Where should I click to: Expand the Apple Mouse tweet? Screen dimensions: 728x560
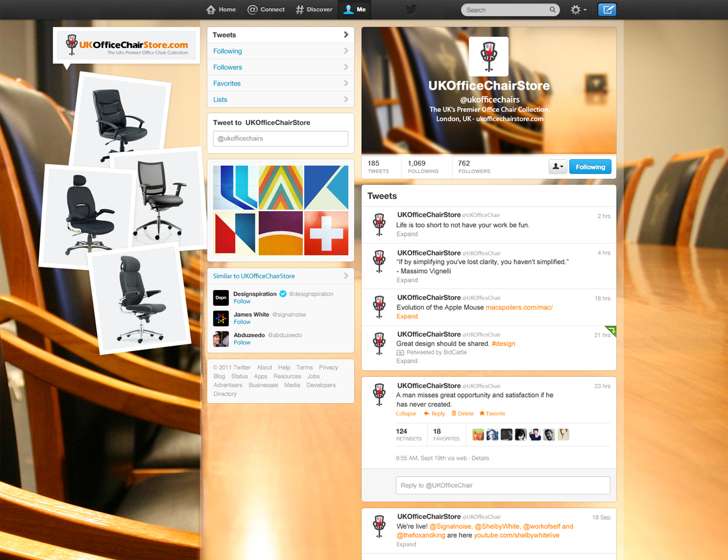pos(407,316)
